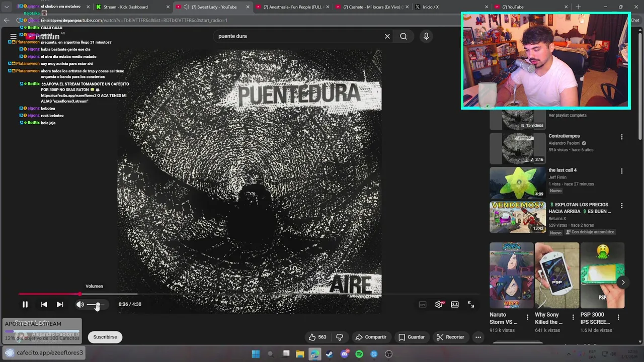Toggle subtitles on the video player
Image resolution: width=644 pixels, height=362 pixels.
pos(423,304)
